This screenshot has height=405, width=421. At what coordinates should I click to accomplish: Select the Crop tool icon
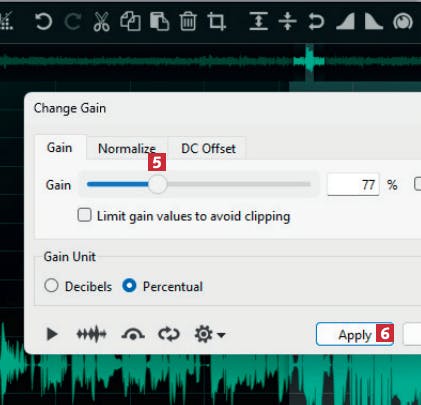[x=217, y=22]
